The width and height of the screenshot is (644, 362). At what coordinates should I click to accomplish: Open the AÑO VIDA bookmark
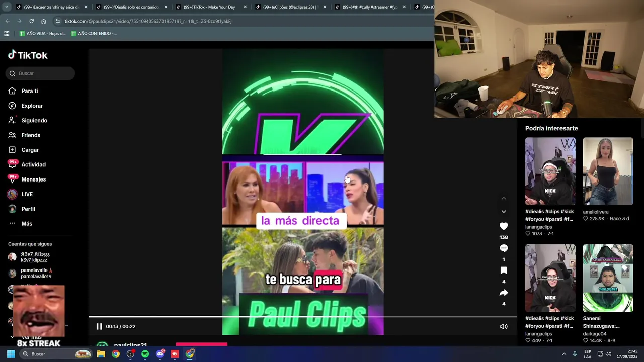click(42, 34)
